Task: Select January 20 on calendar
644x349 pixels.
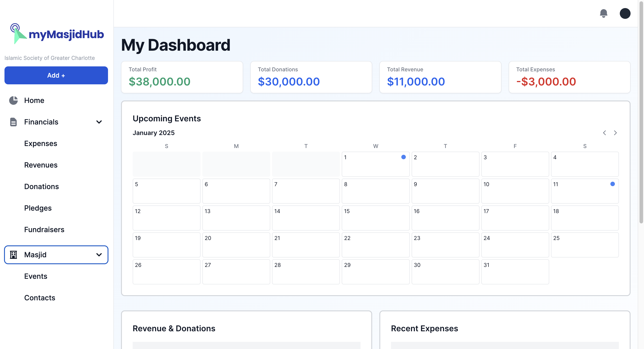Action: [x=236, y=245]
